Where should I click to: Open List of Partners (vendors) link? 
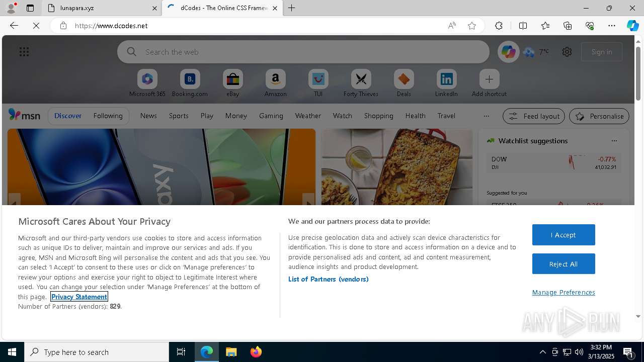click(328, 279)
